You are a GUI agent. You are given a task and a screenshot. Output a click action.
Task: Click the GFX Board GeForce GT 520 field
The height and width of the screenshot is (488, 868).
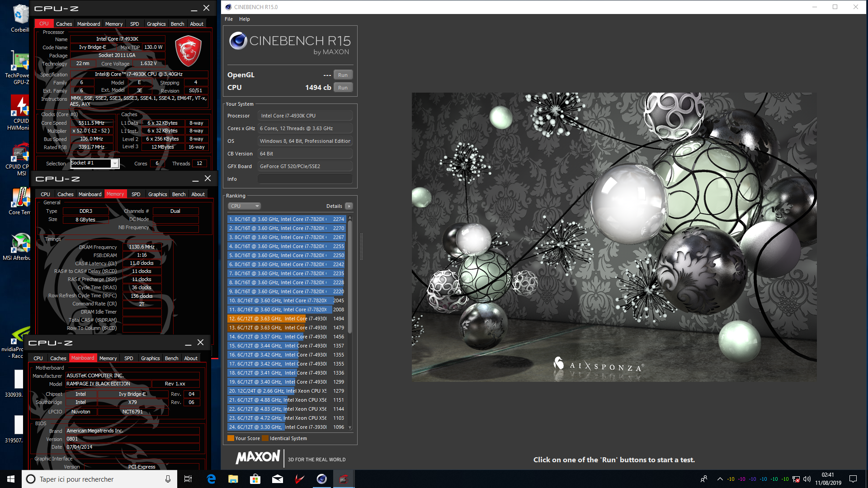coord(305,166)
